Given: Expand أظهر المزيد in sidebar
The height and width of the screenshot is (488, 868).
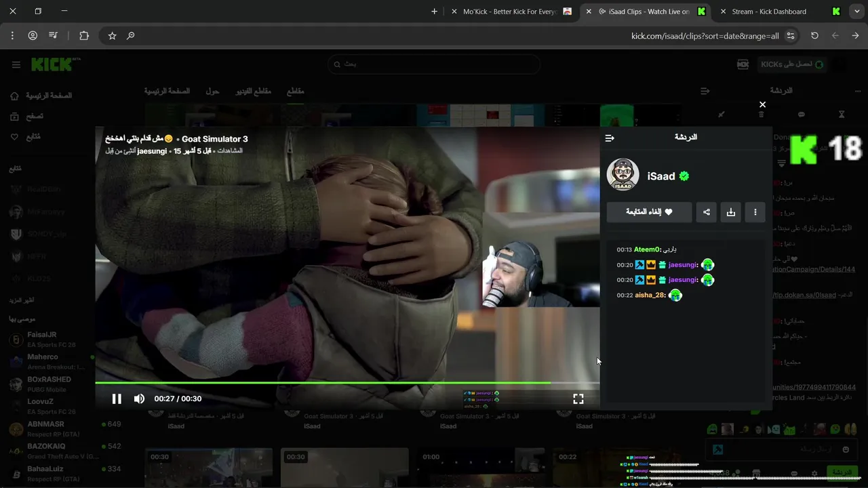Looking at the screenshot, I should pos(22,300).
